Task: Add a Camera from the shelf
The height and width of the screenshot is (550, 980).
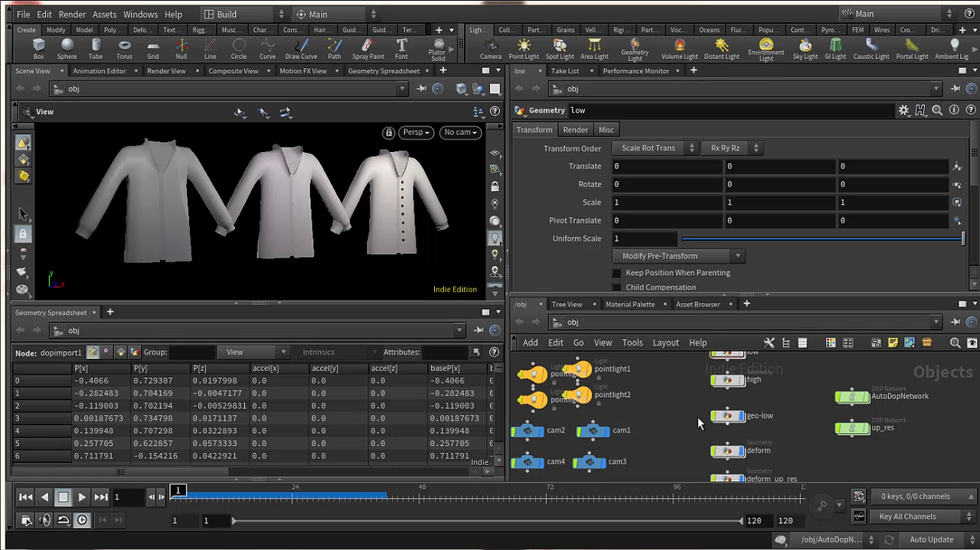Action: pos(491,49)
